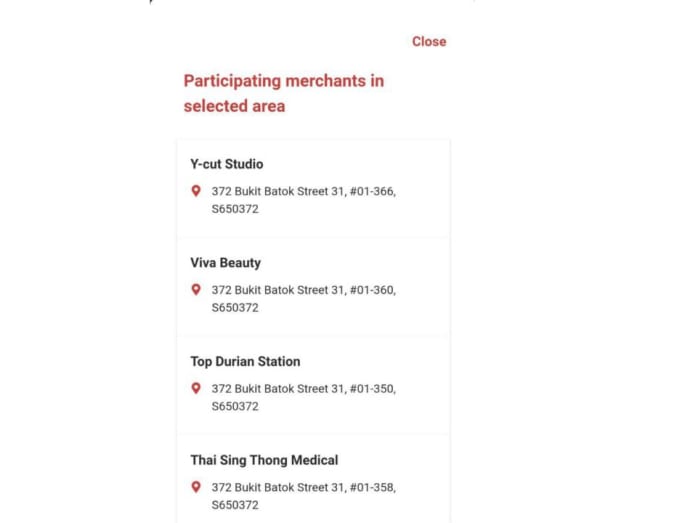Select Top Durian Station's address line with #01-350
The image size is (693, 523).
(x=303, y=389)
